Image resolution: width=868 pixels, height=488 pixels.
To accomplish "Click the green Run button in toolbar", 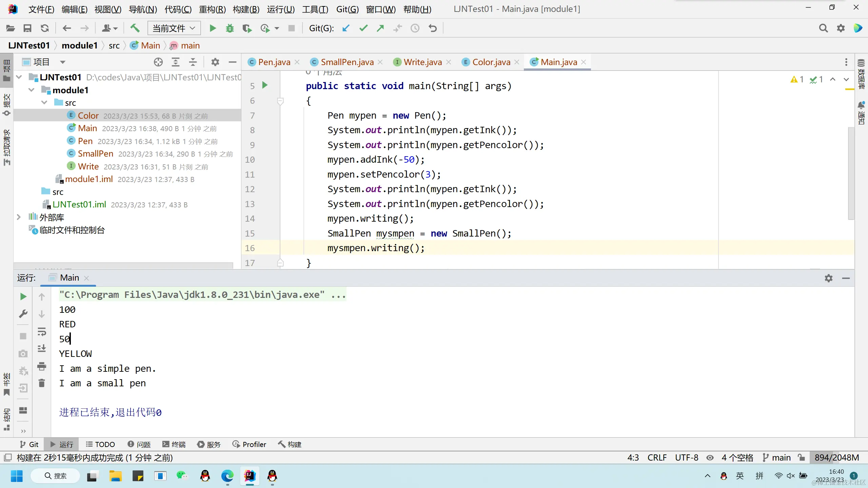I will (213, 28).
